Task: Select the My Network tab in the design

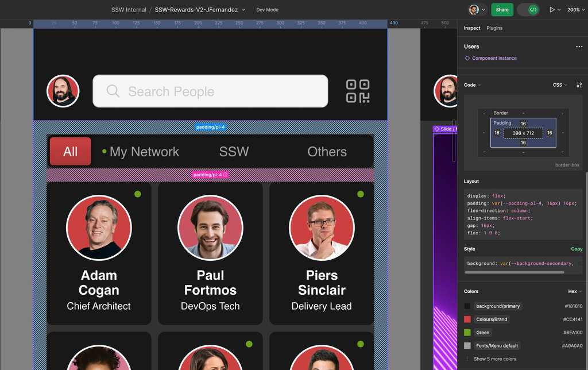Action: pos(144,152)
